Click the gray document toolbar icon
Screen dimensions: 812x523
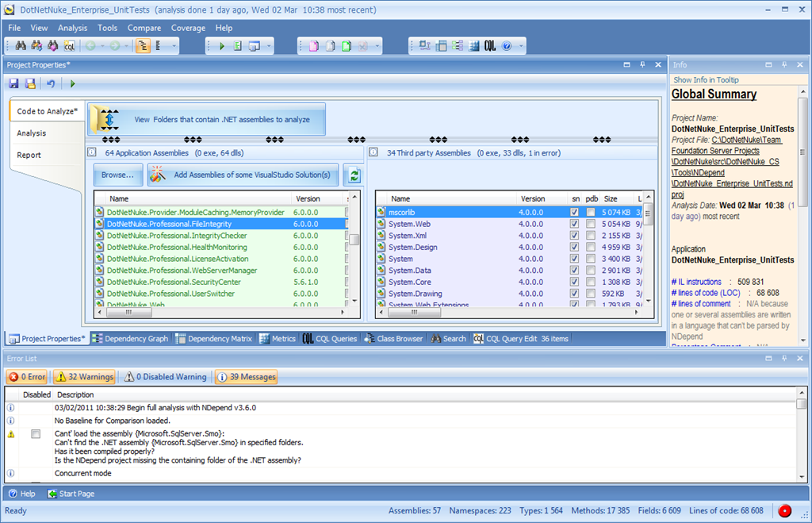click(x=330, y=46)
